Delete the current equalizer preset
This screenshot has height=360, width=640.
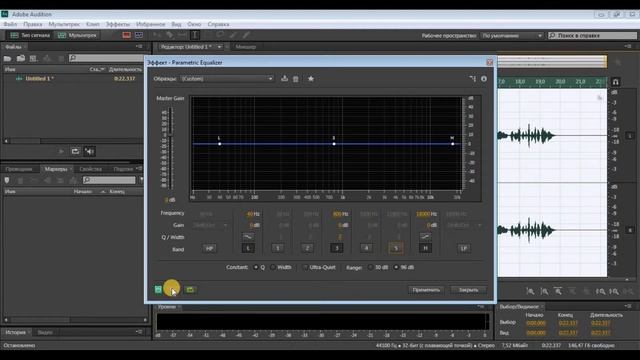click(296, 79)
